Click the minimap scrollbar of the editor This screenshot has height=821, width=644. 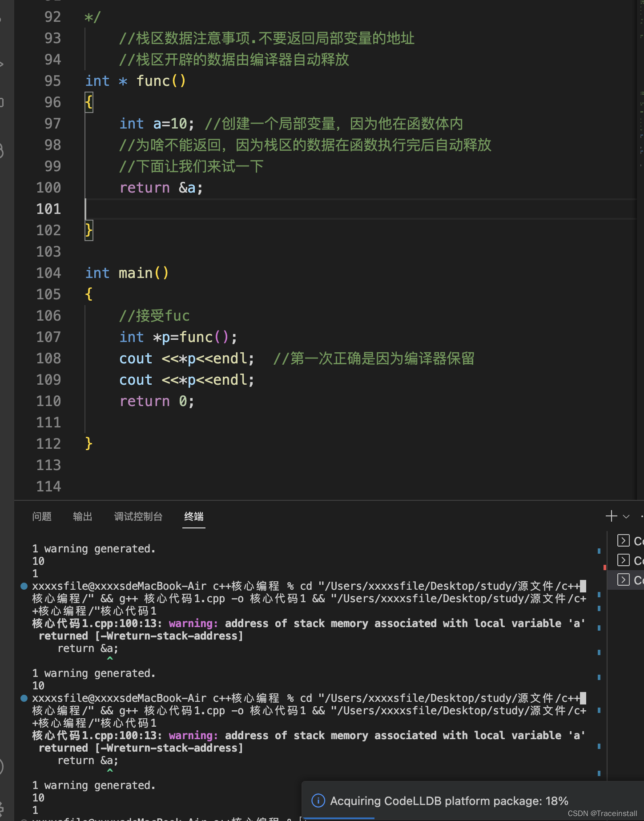641,249
